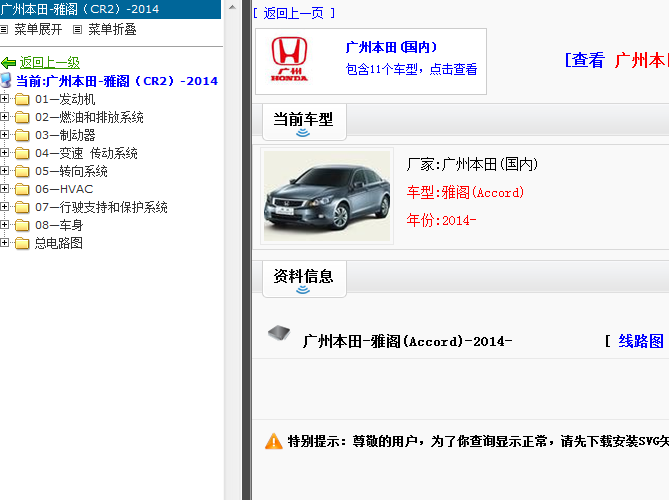Open the 线路图 link

click(x=641, y=341)
